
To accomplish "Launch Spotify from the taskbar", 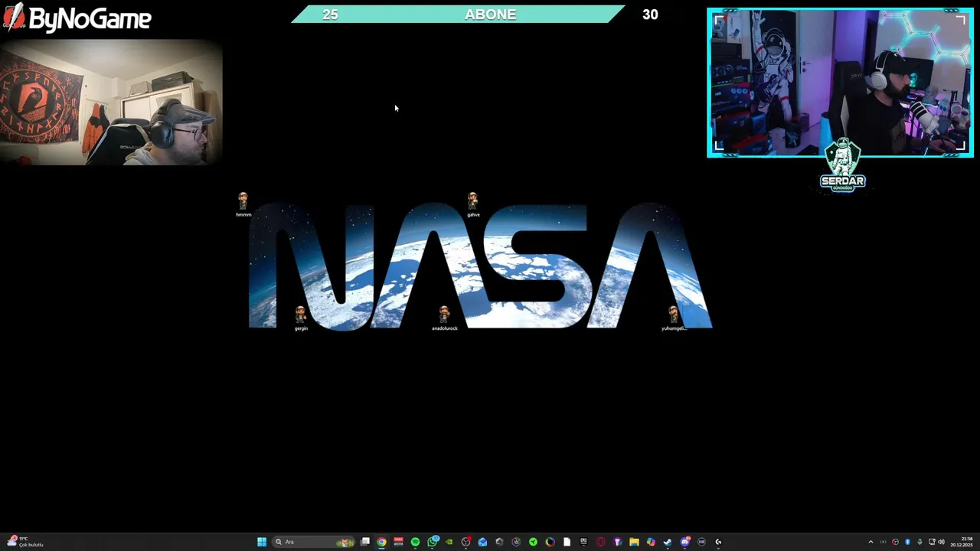I will click(x=415, y=542).
